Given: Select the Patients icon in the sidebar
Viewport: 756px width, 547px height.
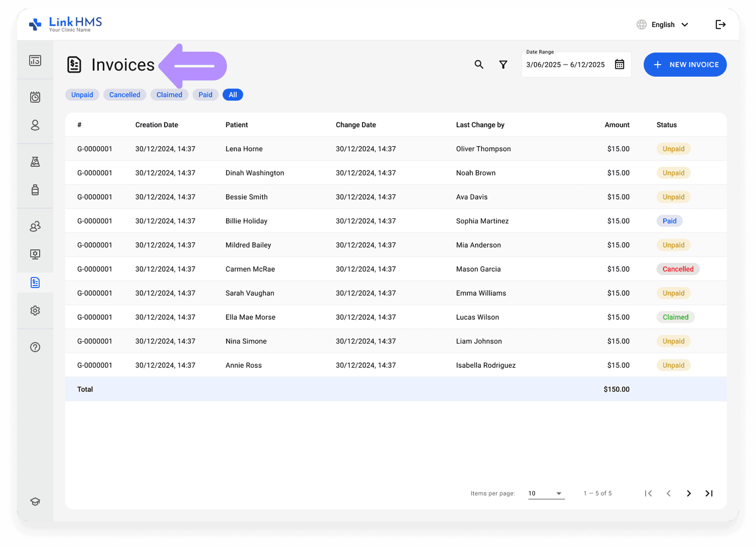Looking at the screenshot, I should (35, 126).
